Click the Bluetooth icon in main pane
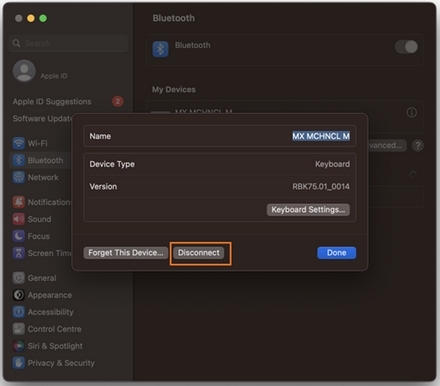This screenshot has height=386, width=440. (x=160, y=49)
